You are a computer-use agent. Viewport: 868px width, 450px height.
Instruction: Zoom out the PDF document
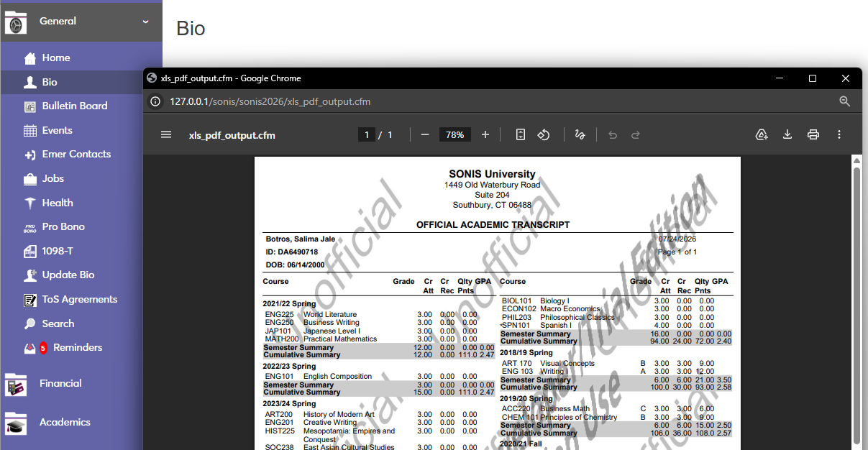tap(425, 134)
